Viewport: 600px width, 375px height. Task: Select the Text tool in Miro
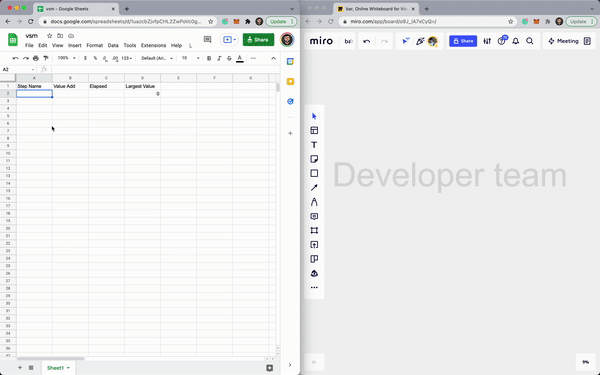[x=314, y=145]
